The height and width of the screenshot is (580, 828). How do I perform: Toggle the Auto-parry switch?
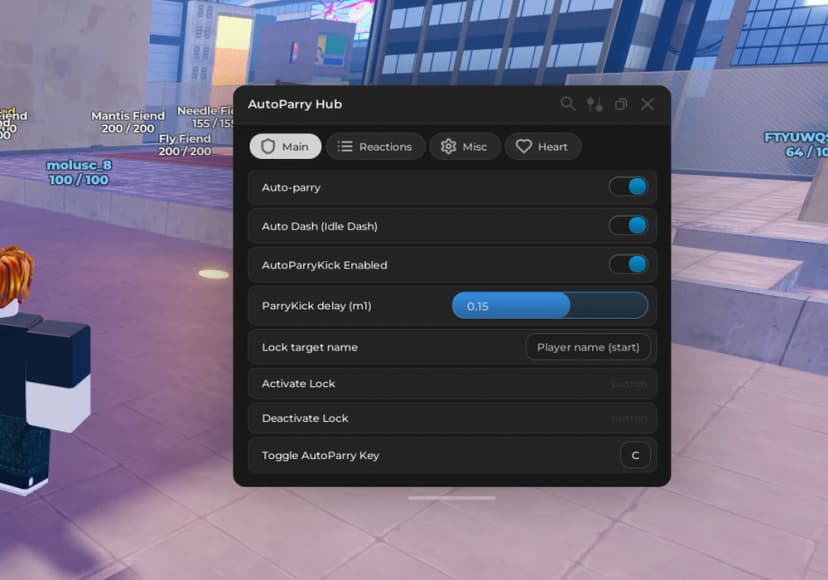tap(628, 186)
